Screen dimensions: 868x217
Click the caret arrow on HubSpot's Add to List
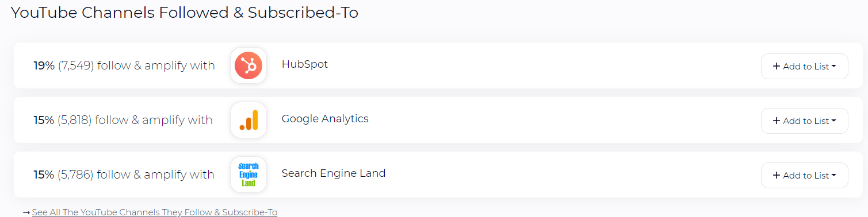833,67
